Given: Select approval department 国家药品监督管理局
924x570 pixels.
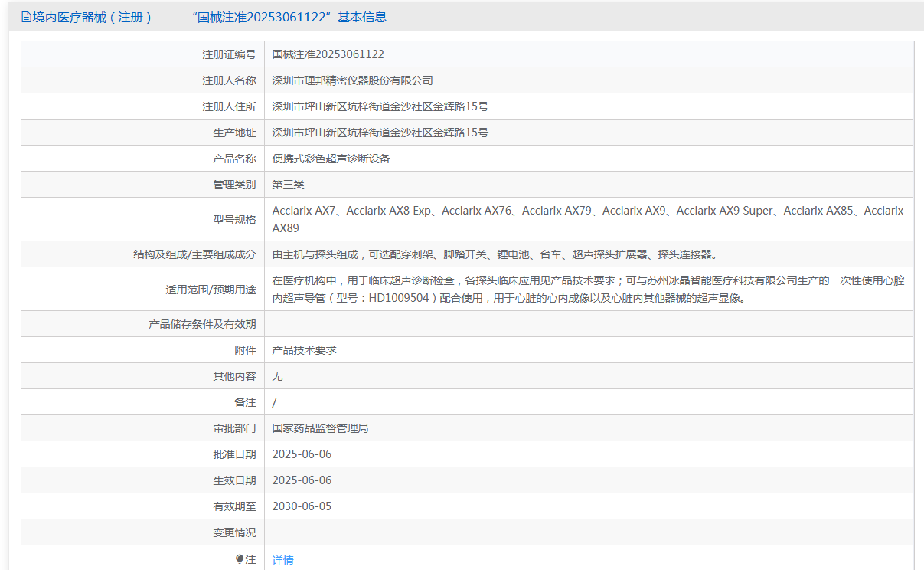Looking at the screenshot, I should (x=321, y=428).
